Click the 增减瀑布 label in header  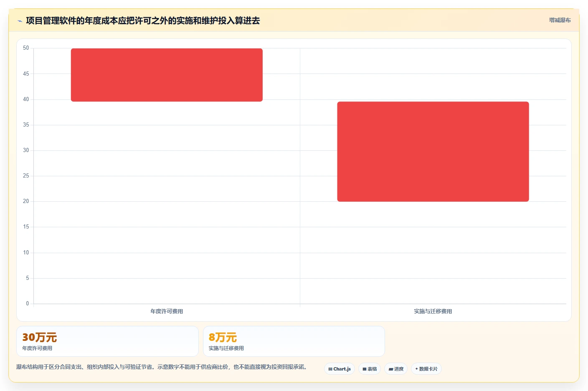click(x=560, y=20)
